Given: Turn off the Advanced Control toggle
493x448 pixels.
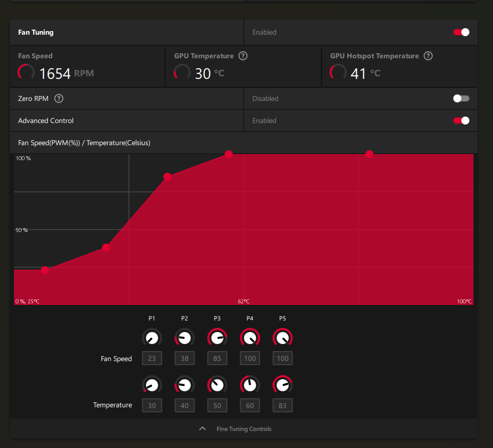Looking at the screenshot, I should [x=461, y=121].
